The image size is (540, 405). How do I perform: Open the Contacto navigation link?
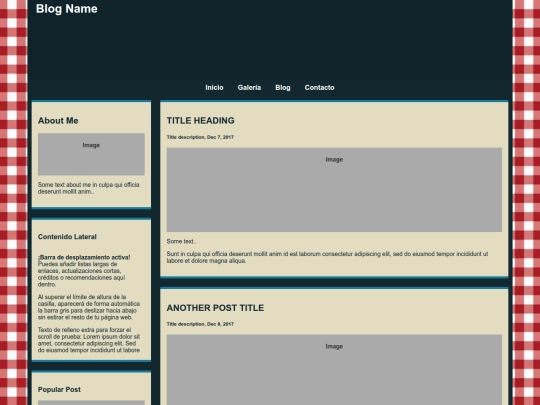coord(319,88)
